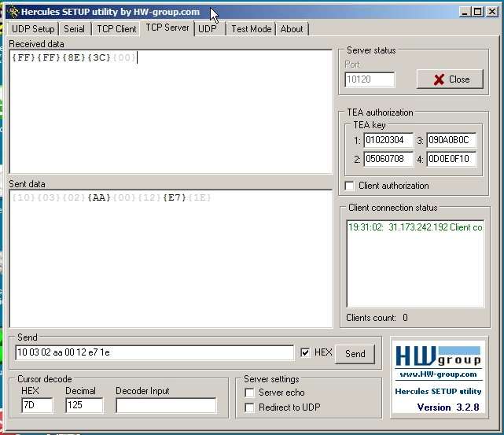The image size is (504, 435).
Task: Click the {E7} byte in Sent data
Action: (175, 197)
